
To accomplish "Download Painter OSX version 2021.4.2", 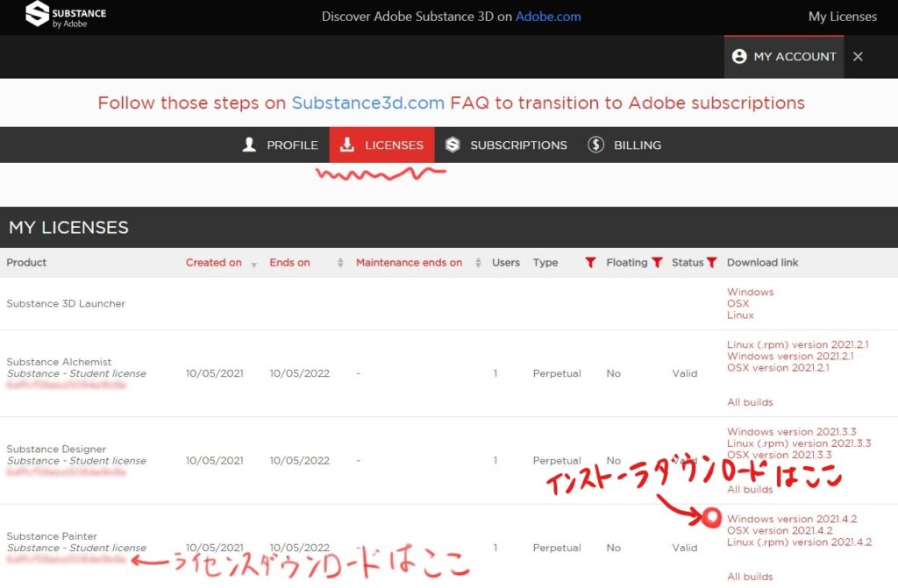I will [x=780, y=531].
